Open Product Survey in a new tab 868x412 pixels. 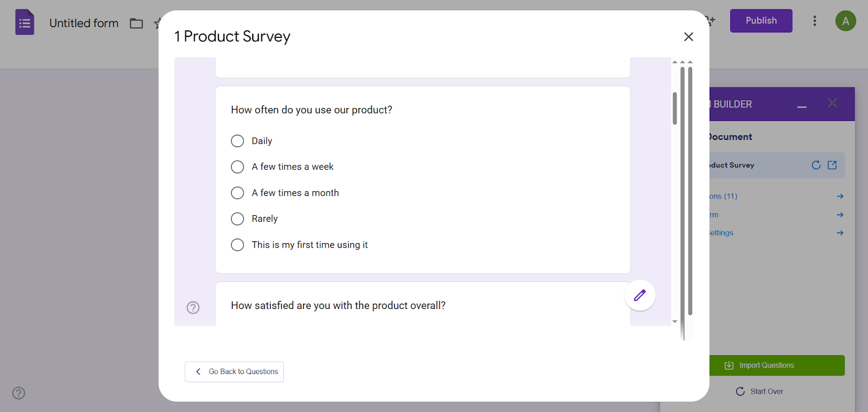[832, 165]
